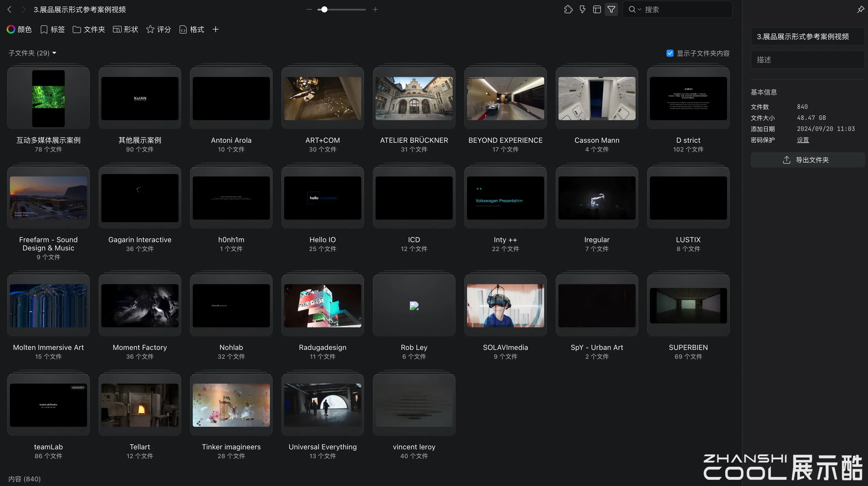Viewport: 868px width, 486px height.
Task: Open the 形状 shape filter
Action: pos(125,29)
